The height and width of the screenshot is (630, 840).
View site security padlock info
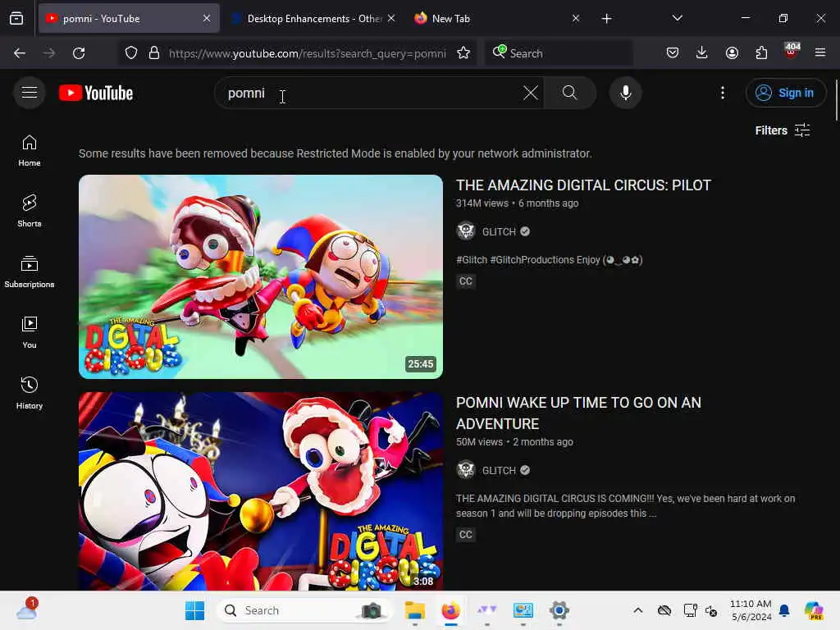tap(154, 53)
